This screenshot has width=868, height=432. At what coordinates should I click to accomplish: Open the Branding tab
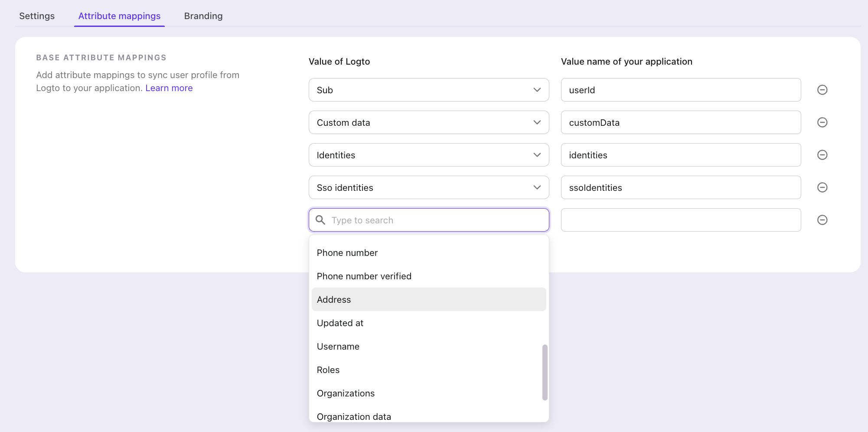pyautogui.click(x=203, y=16)
